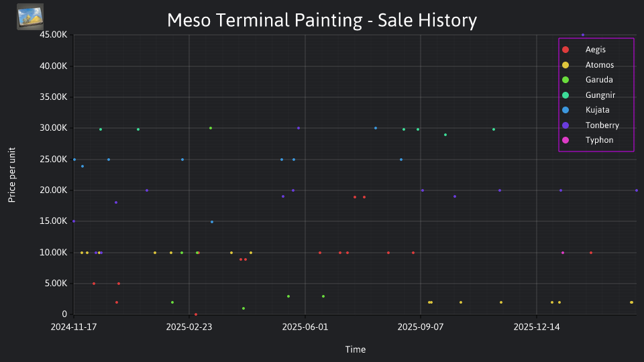Click the Kujata point at 15.00K

pyautogui.click(x=212, y=222)
